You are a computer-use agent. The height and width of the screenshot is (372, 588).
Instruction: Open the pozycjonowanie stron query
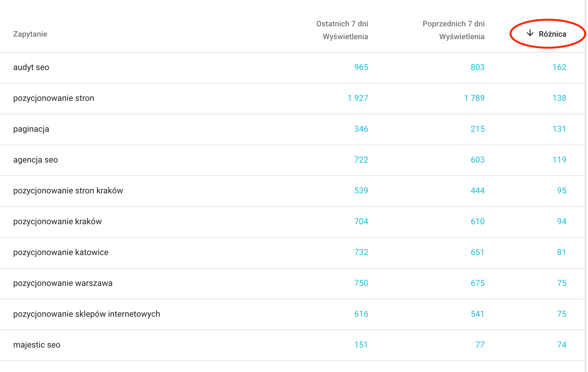pyautogui.click(x=54, y=98)
